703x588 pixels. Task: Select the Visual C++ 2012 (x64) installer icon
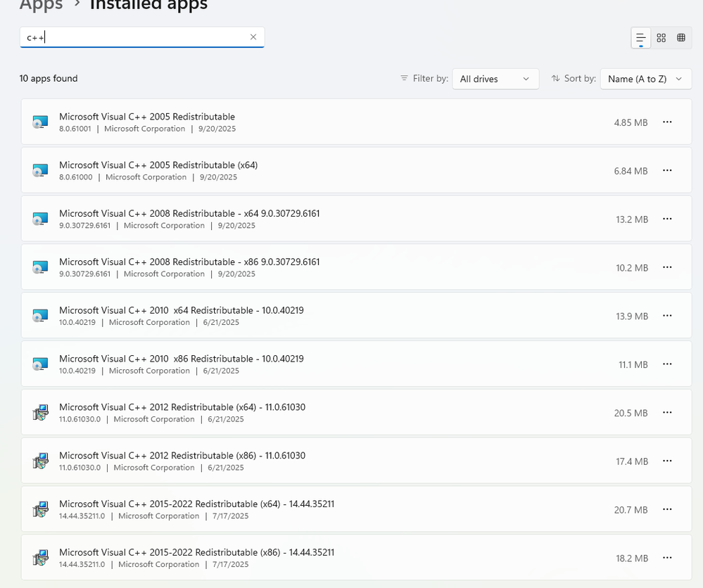(x=40, y=413)
